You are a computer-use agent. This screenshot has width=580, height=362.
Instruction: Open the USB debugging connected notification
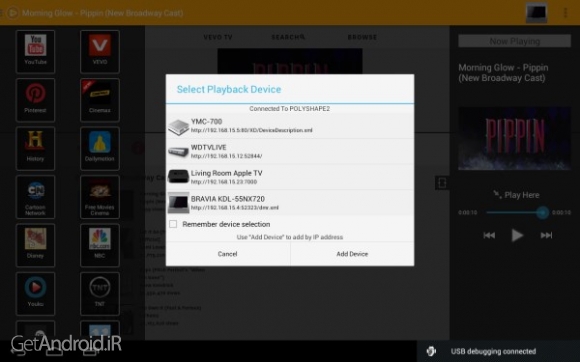[498, 351]
